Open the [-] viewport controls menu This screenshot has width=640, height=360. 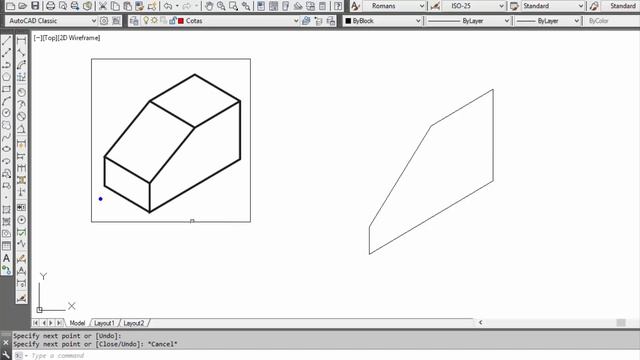[38, 38]
